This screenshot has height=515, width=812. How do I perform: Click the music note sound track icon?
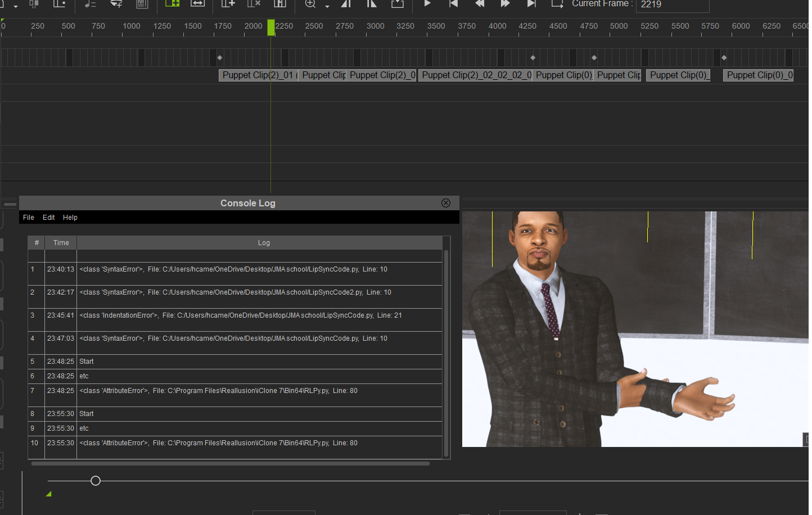pos(90,3)
